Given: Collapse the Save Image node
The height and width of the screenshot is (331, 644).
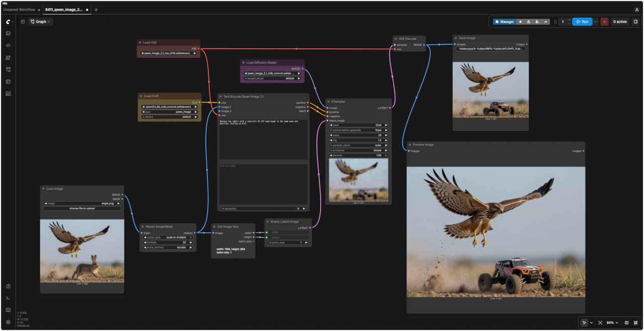Looking at the screenshot, I should pos(455,38).
